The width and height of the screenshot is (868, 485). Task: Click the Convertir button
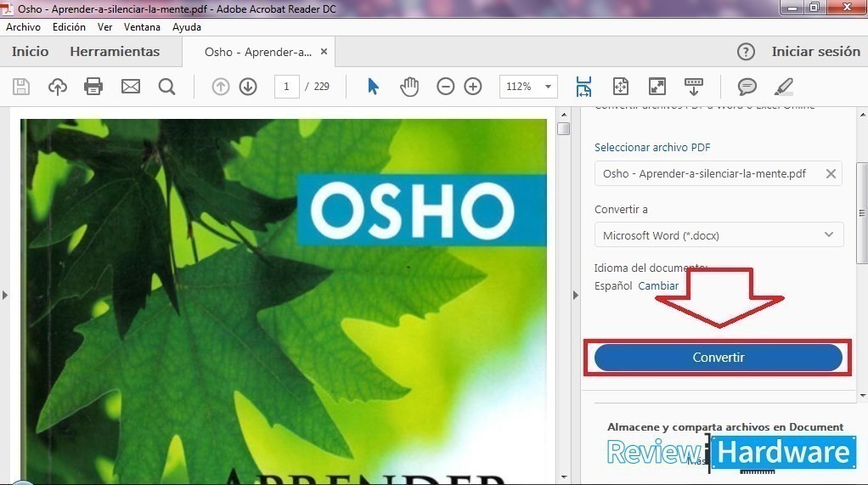click(x=718, y=358)
